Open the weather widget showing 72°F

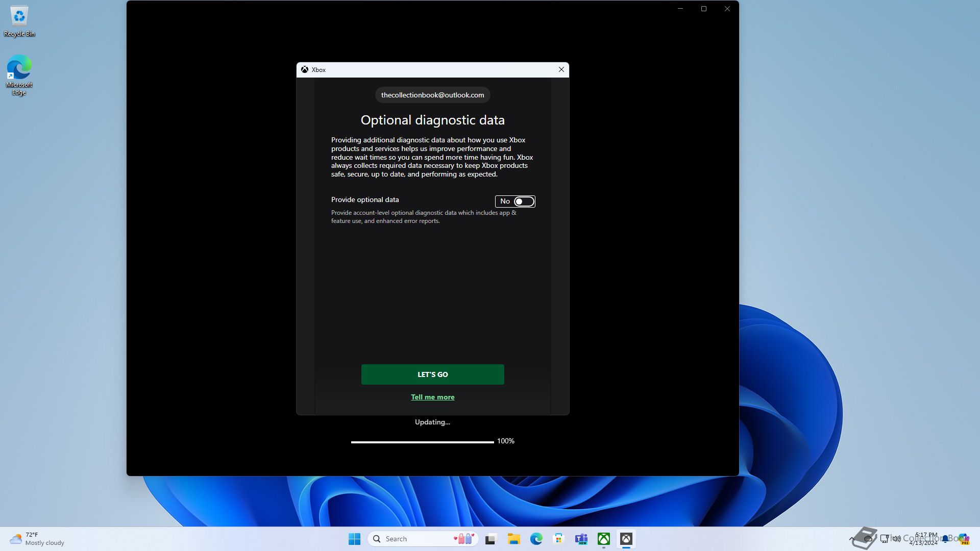click(x=37, y=539)
